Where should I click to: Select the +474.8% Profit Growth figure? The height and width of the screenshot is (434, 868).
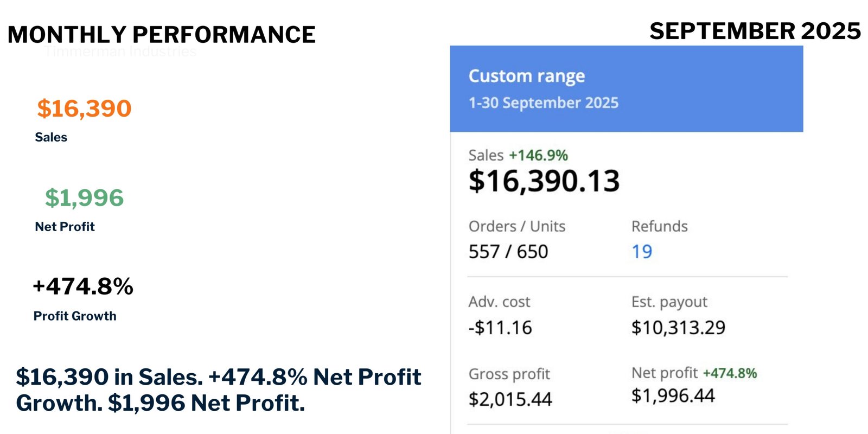tap(83, 286)
